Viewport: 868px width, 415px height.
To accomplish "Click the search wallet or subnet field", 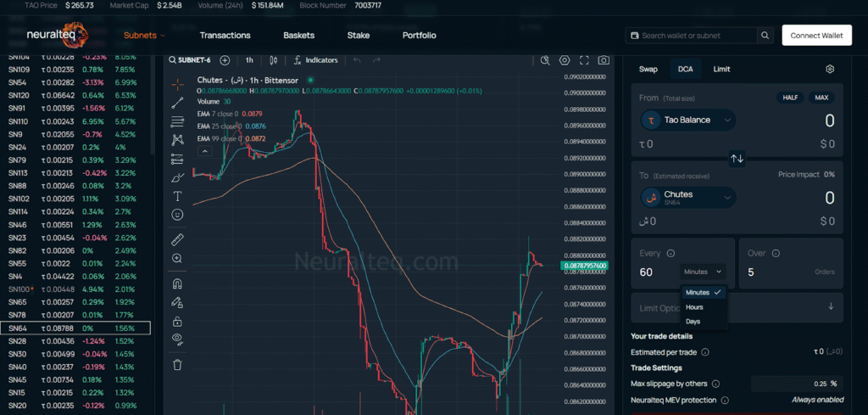I will pos(699,36).
